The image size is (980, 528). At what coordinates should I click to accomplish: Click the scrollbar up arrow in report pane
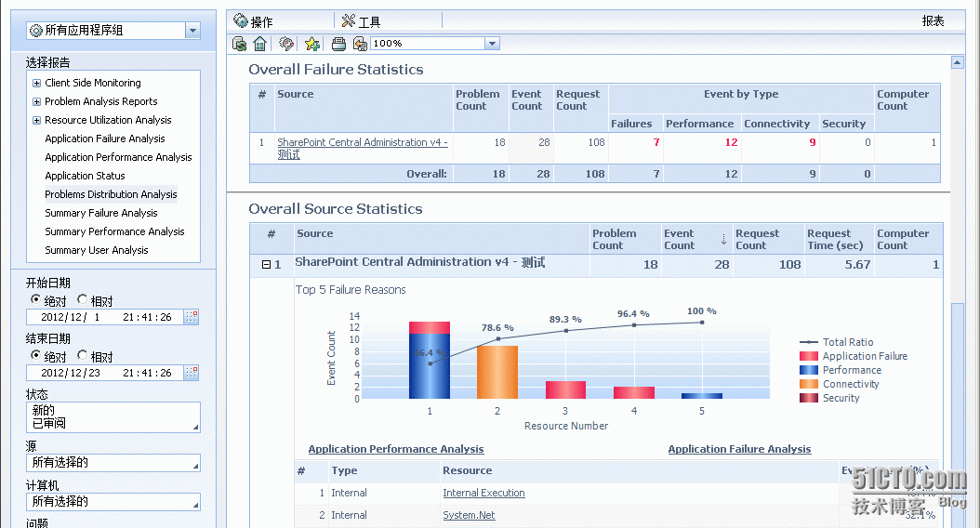(957, 62)
